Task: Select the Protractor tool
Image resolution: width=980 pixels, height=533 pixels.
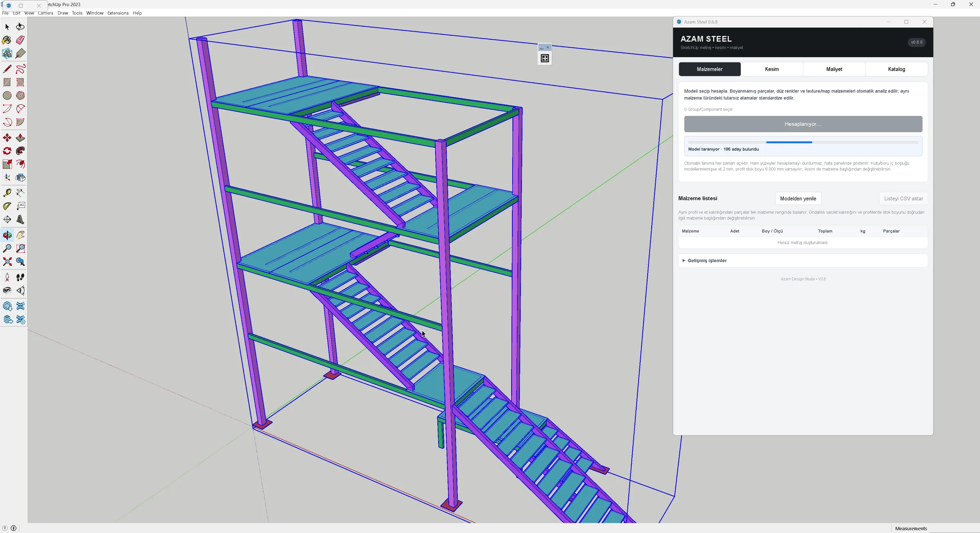Action: coord(7,206)
